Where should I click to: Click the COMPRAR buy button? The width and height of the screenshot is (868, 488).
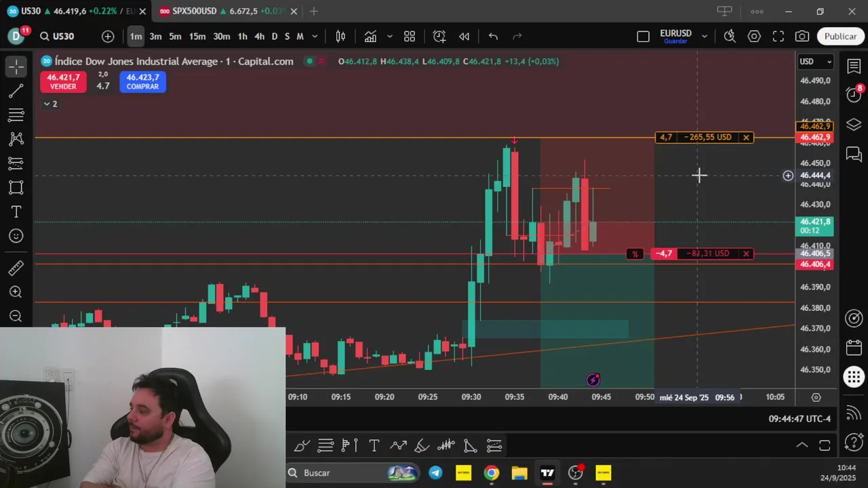coord(142,82)
